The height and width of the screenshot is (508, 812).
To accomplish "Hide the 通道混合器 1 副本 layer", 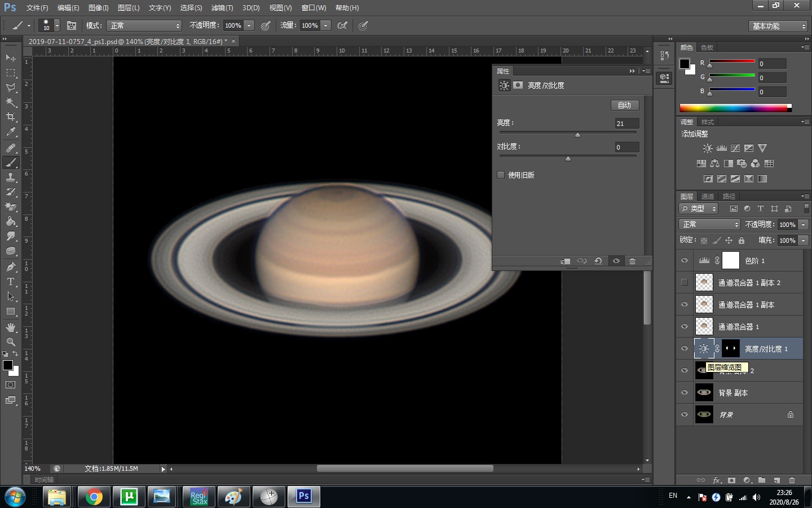I will tap(685, 304).
